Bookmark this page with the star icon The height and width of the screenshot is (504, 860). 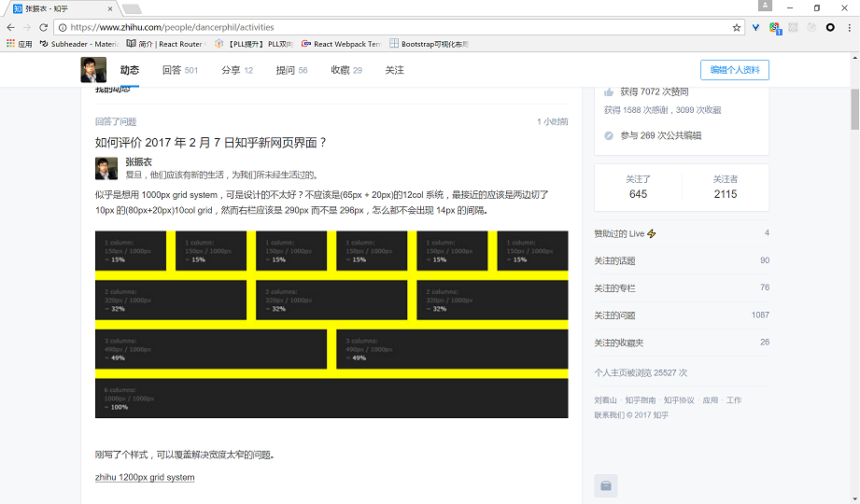736,27
